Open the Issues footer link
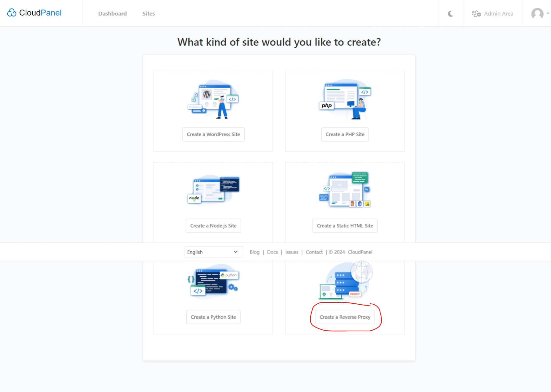This screenshot has height=392, width=551. pyautogui.click(x=292, y=252)
